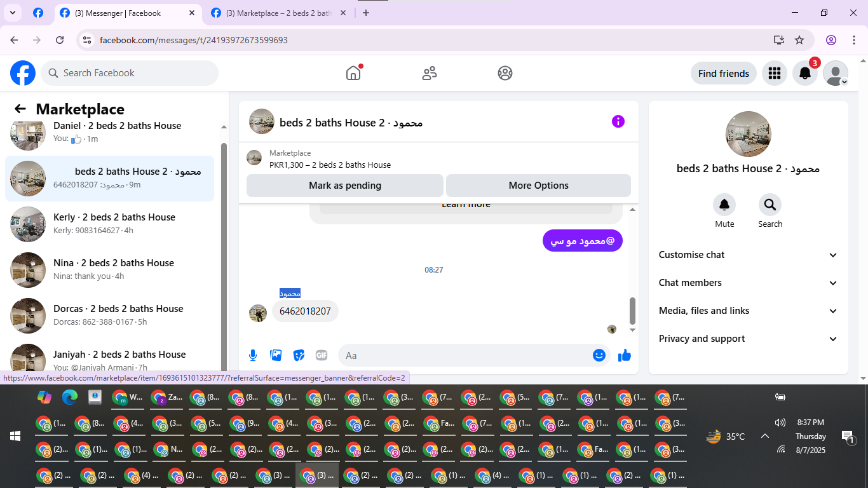Click the 6462018207 message bubble
The width and height of the screenshot is (868, 488).
[305, 311]
